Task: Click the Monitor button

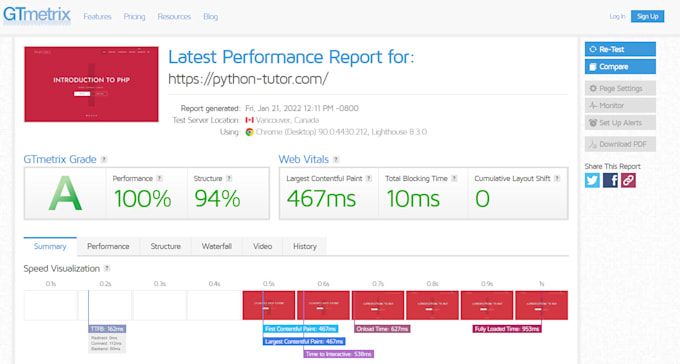Action: point(620,105)
